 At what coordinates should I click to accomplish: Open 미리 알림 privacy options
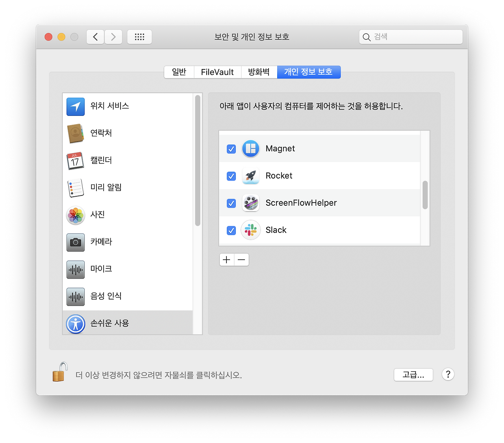pyautogui.click(x=75, y=188)
